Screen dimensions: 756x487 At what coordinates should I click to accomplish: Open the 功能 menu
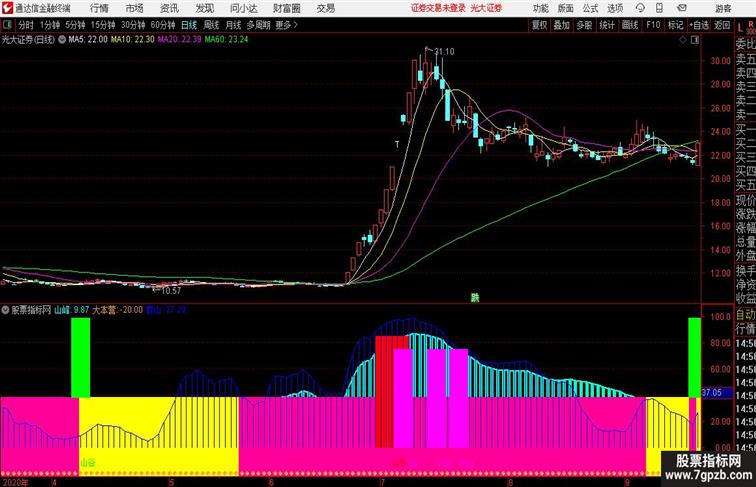540,8
